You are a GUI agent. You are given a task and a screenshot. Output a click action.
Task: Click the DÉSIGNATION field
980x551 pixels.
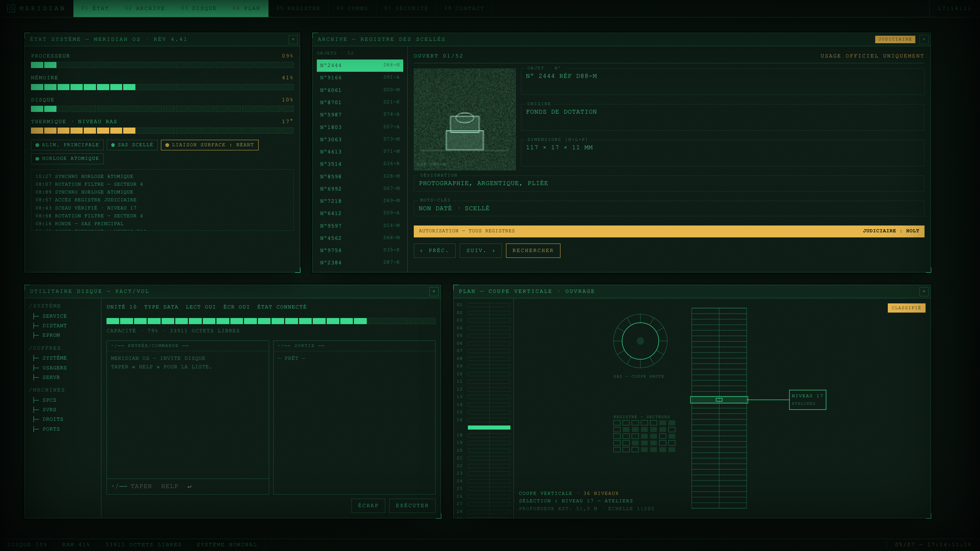point(669,183)
